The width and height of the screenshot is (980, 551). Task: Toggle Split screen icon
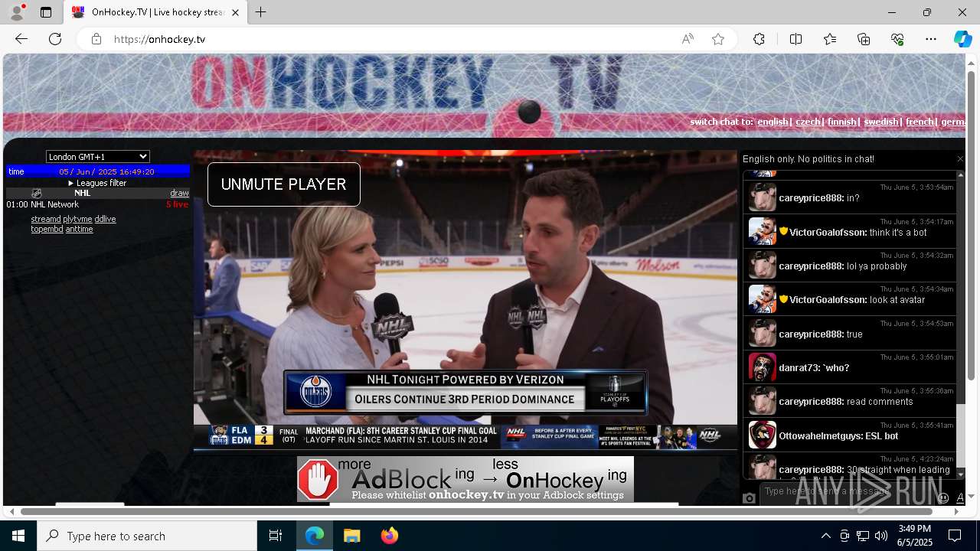[795, 39]
